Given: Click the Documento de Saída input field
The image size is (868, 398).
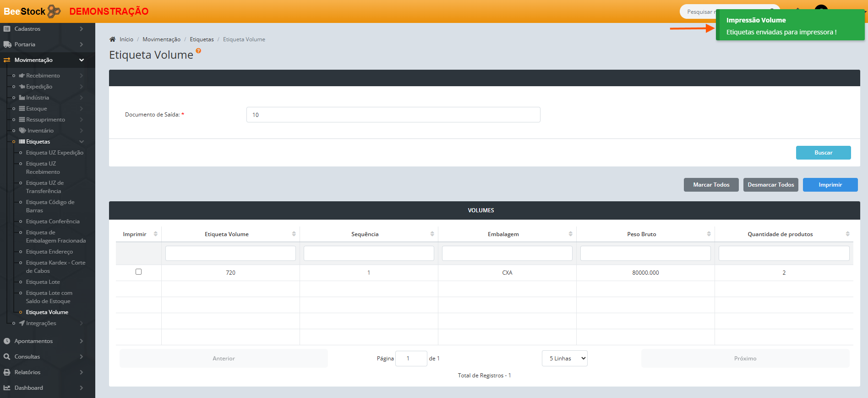Looking at the screenshot, I should (x=393, y=115).
